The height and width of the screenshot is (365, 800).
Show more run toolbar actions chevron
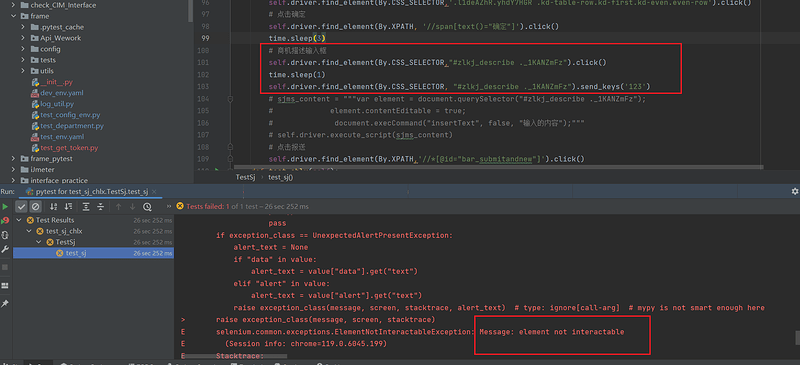click(169, 207)
